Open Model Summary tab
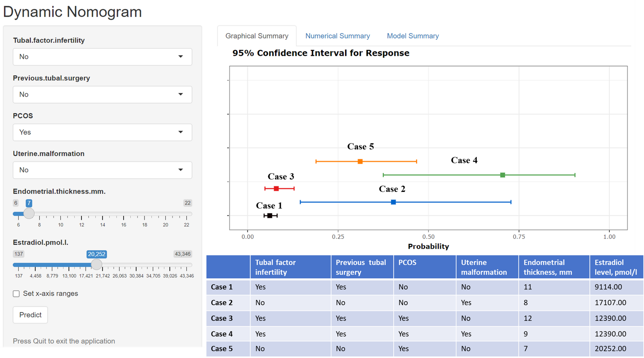The width and height of the screenshot is (644, 358). pyautogui.click(x=412, y=36)
